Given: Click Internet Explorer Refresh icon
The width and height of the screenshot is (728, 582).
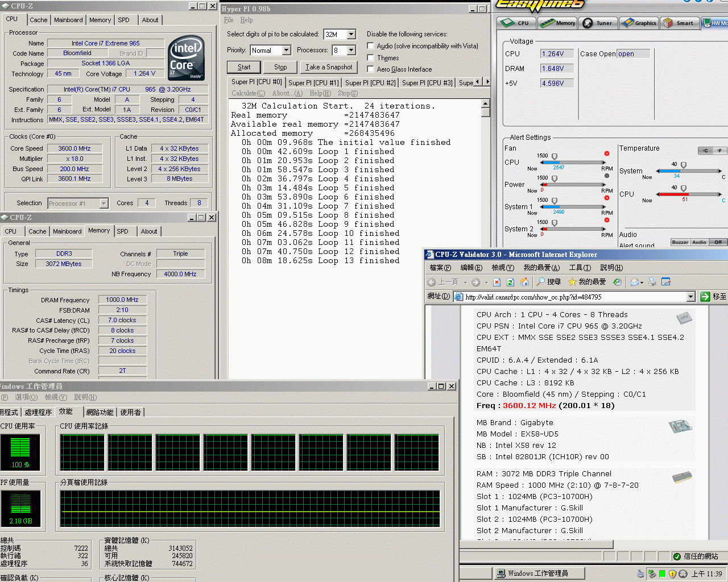Looking at the screenshot, I should pos(510,282).
